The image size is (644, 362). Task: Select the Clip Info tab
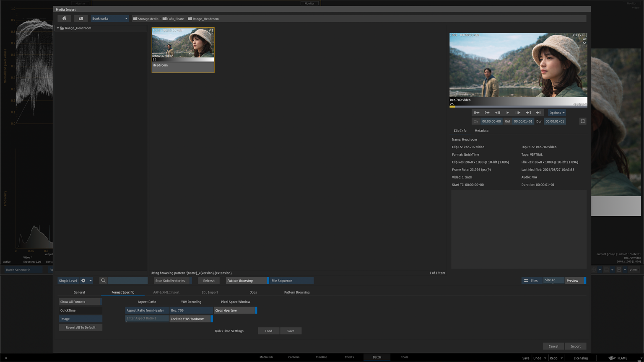pos(460,131)
